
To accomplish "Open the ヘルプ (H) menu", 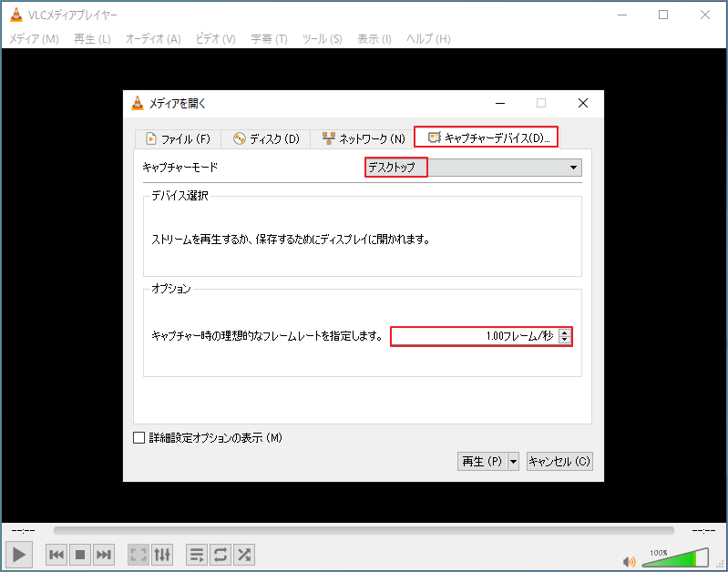I will pyautogui.click(x=428, y=39).
